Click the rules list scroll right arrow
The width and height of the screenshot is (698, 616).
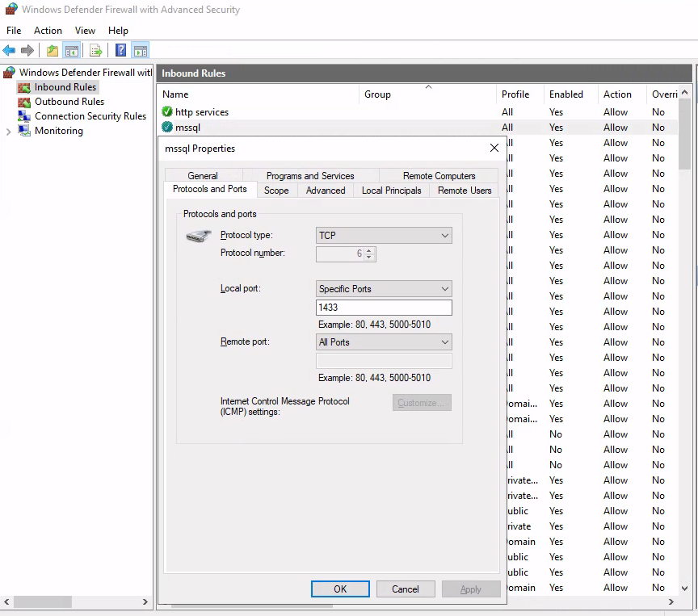671,601
